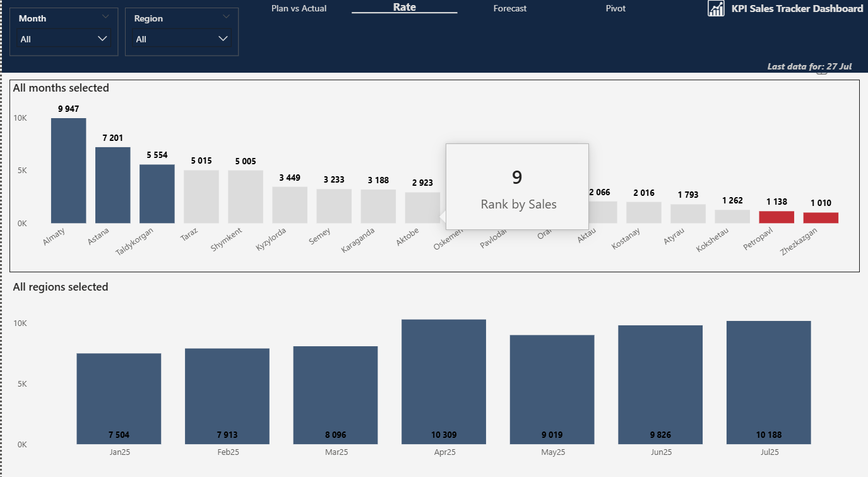Viewport: 868px width, 477px height.
Task: Click the Jan25 monthly sales bar
Action: (119, 399)
